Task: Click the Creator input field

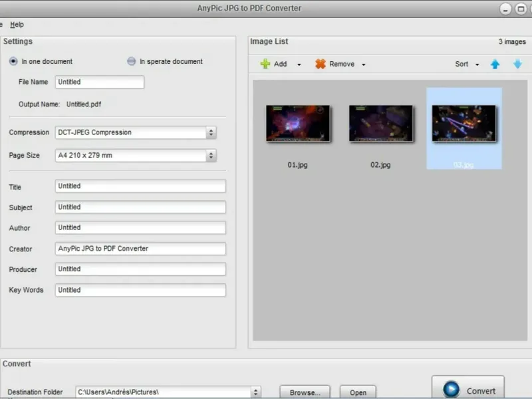Action: [140, 249]
